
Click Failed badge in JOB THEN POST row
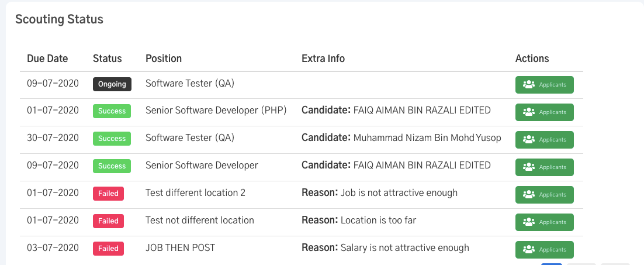tap(109, 249)
